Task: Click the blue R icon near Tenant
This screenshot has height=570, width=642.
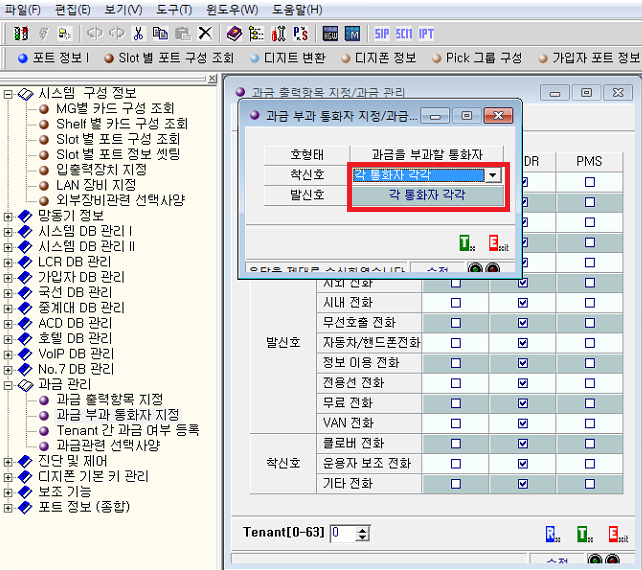Action: 553,534
